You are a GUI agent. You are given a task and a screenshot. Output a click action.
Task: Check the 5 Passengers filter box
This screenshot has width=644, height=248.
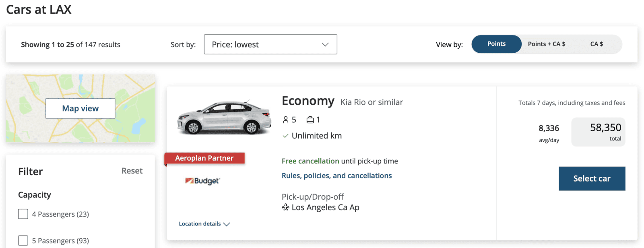23,240
